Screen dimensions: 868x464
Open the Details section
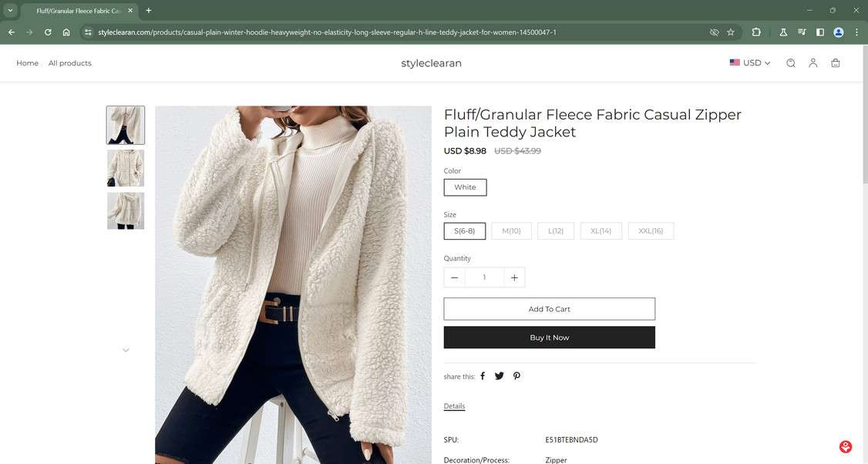point(454,406)
